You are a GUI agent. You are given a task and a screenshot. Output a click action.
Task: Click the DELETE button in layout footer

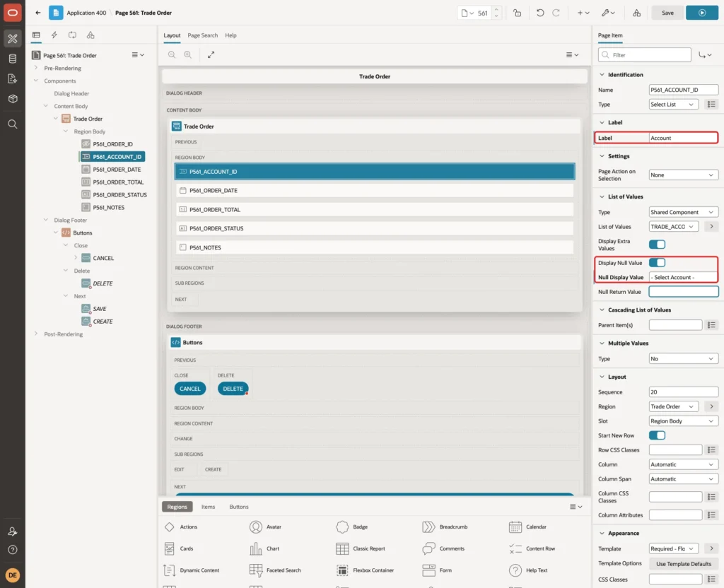click(x=233, y=389)
